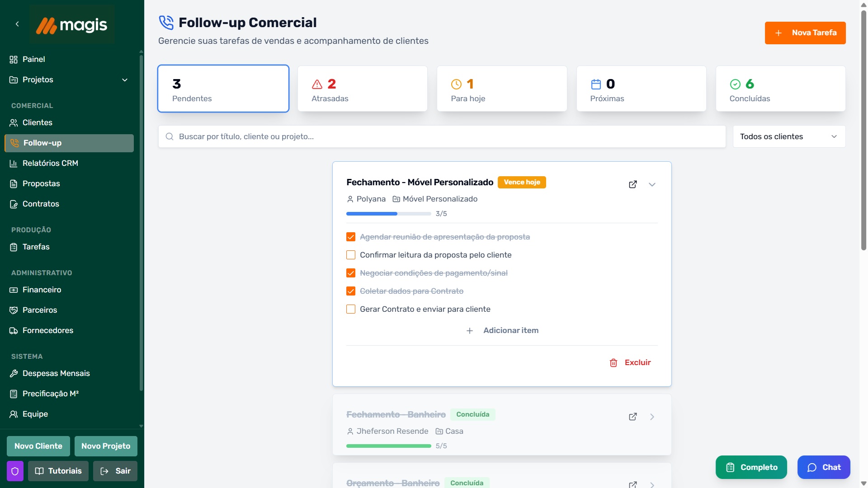The image size is (868, 488).
Task: Open Relatórios CRM in the sidebar
Action: tap(50, 163)
